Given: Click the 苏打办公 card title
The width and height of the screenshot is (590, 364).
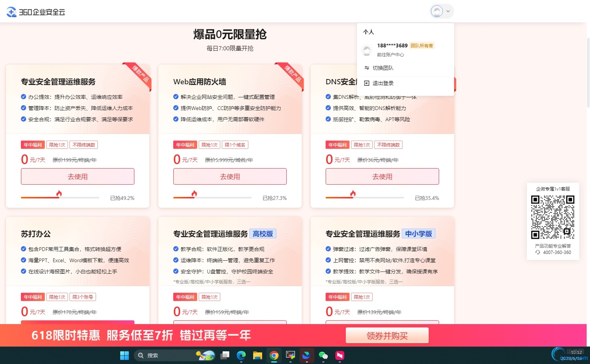Looking at the screenshot, I should click(36, 234).
